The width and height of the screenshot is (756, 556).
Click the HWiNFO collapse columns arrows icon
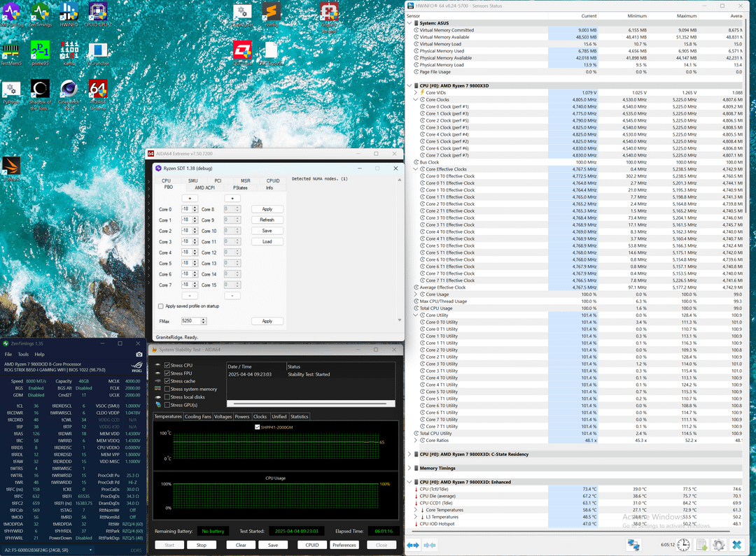coord(430,545)
